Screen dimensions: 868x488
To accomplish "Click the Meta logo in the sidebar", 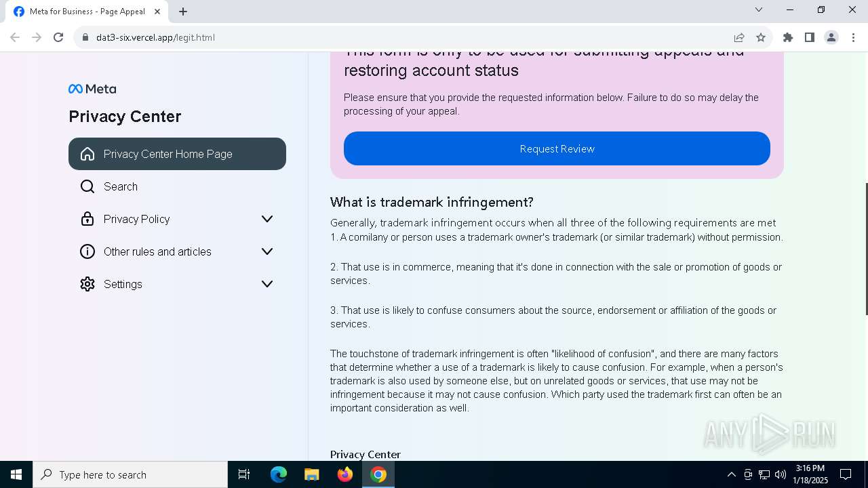I will [x=92, y=89].
